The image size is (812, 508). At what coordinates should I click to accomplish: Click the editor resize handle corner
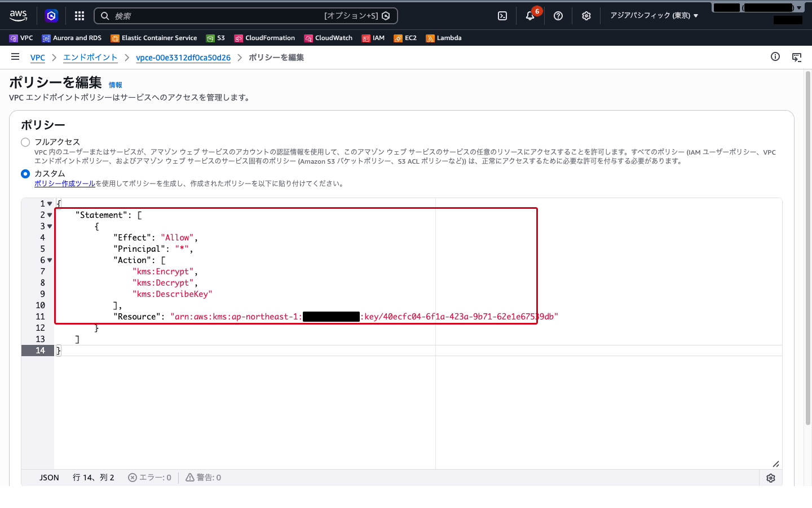776,464
